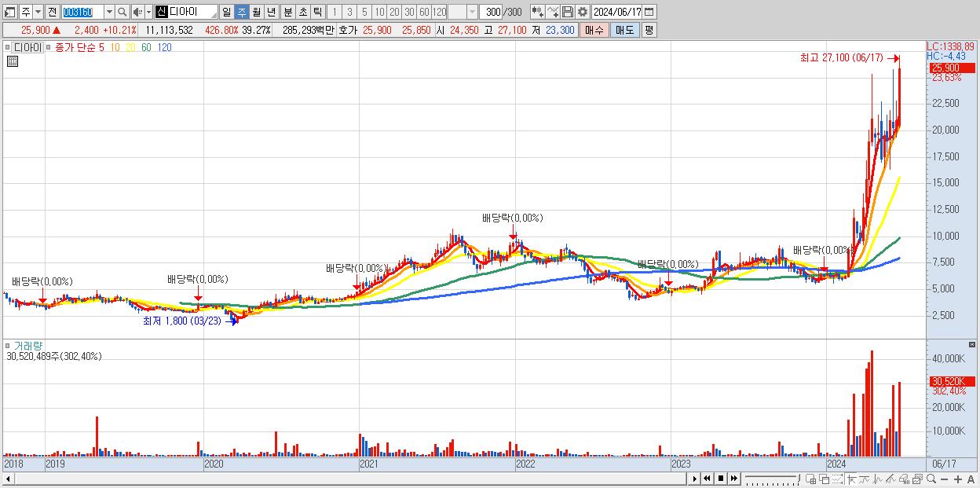This screenshot has height=488, width=980.
Task: Open the candlestick chart type tool
Action: [x=537, y=12]
